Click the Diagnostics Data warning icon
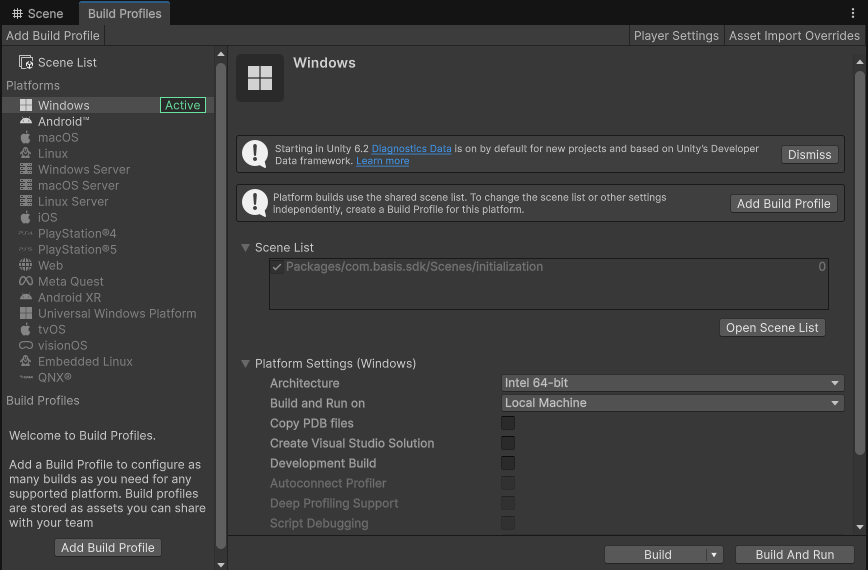 [x=255, y=154]
